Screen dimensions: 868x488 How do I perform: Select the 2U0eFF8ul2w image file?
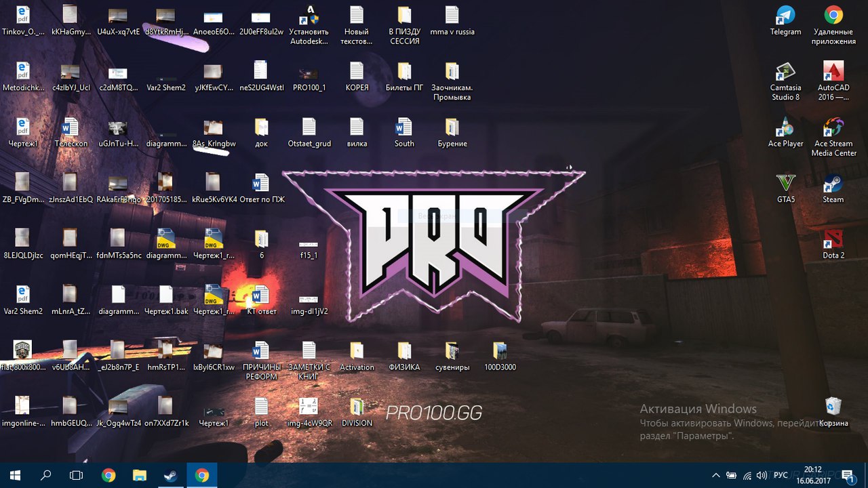pos(261,22)
